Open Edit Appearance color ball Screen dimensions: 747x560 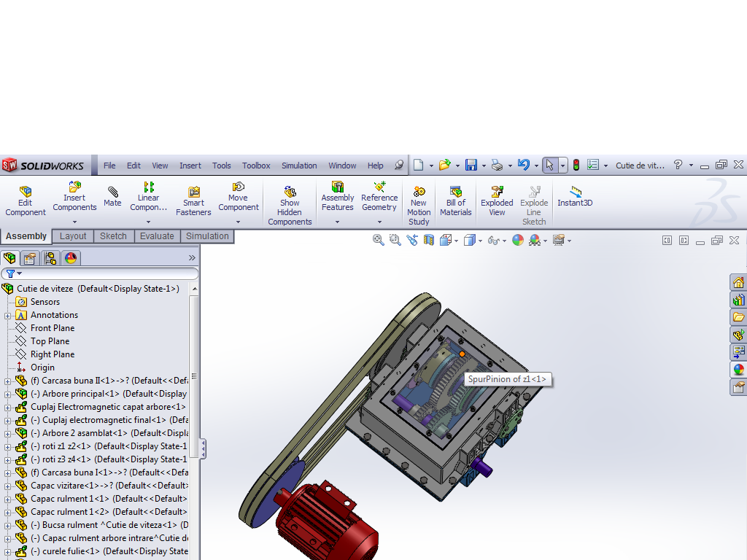[x=518, y=240]
